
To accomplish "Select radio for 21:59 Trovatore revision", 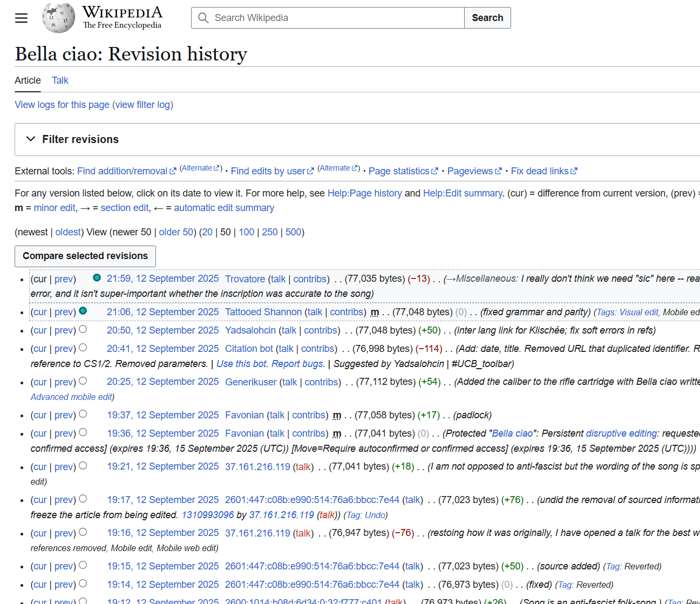I will pos(97,277).
